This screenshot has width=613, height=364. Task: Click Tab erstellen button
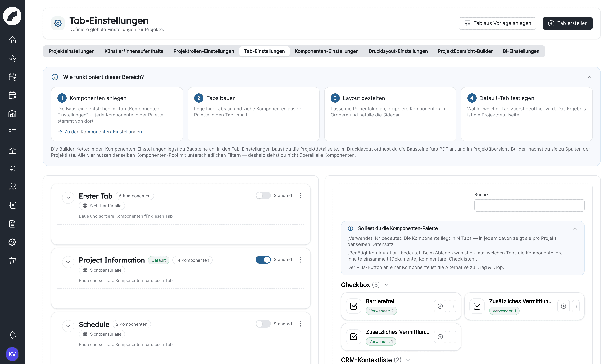pyautogui.click(x=567, y=23)
